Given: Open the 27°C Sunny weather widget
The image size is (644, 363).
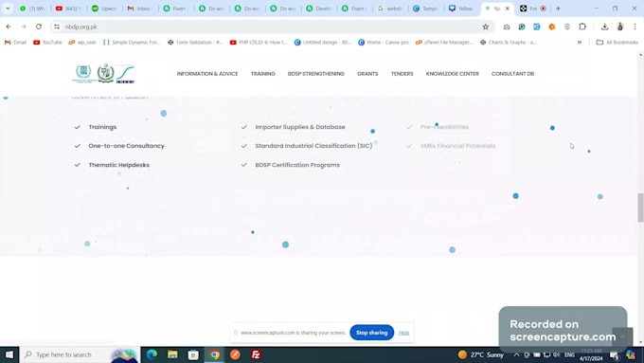Looking at the screenshot, I should point(481,354).
